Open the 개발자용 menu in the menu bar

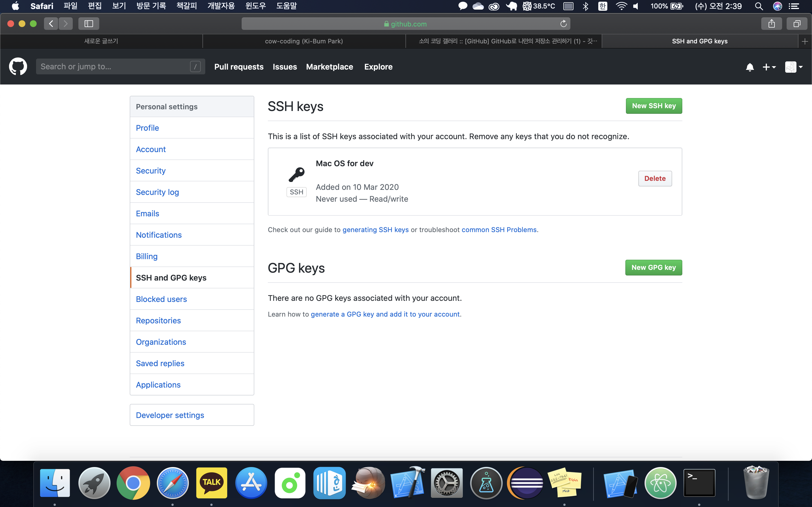221,6
